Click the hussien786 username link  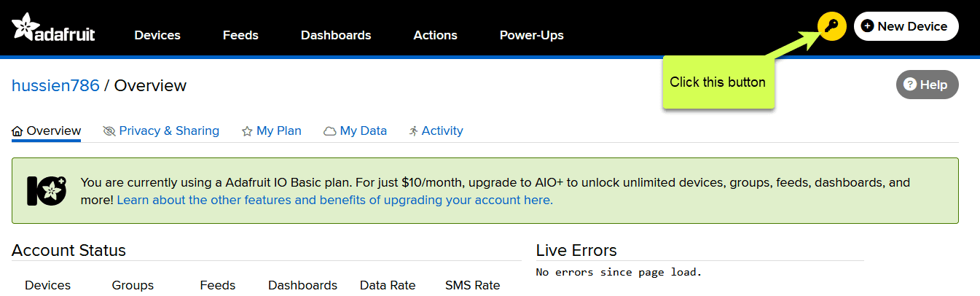(x=55, y=86)
